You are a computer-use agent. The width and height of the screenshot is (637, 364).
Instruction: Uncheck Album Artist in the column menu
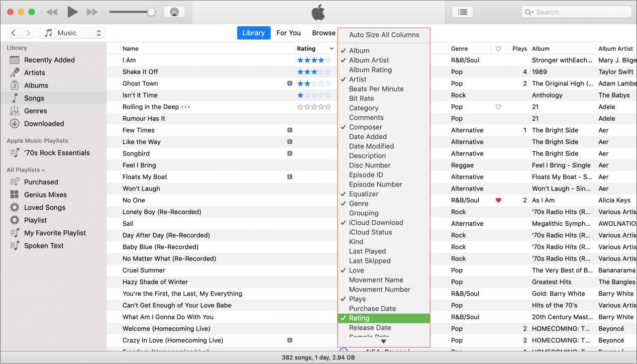coord(384,60)
